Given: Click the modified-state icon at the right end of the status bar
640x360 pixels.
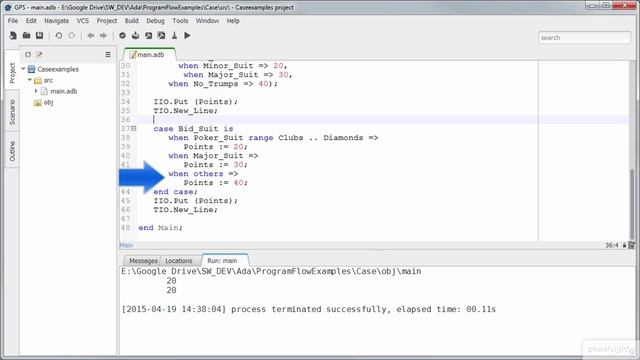Looking at the screenshot, I should (x=631, y=245).
